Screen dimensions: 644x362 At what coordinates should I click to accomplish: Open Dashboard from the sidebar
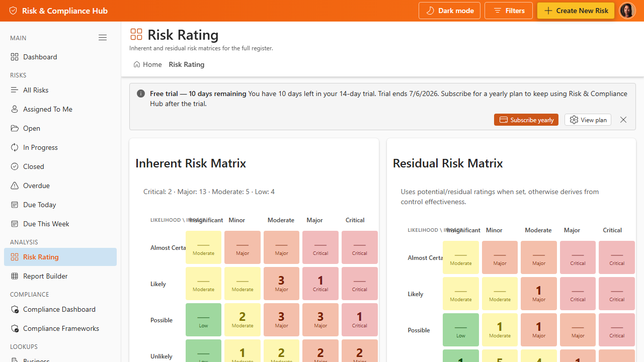click(x=60, y=57)
